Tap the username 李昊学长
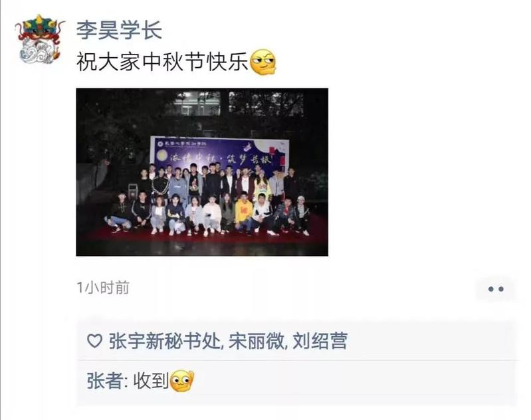This screenshot has height=420, width=531. point(119,30)
